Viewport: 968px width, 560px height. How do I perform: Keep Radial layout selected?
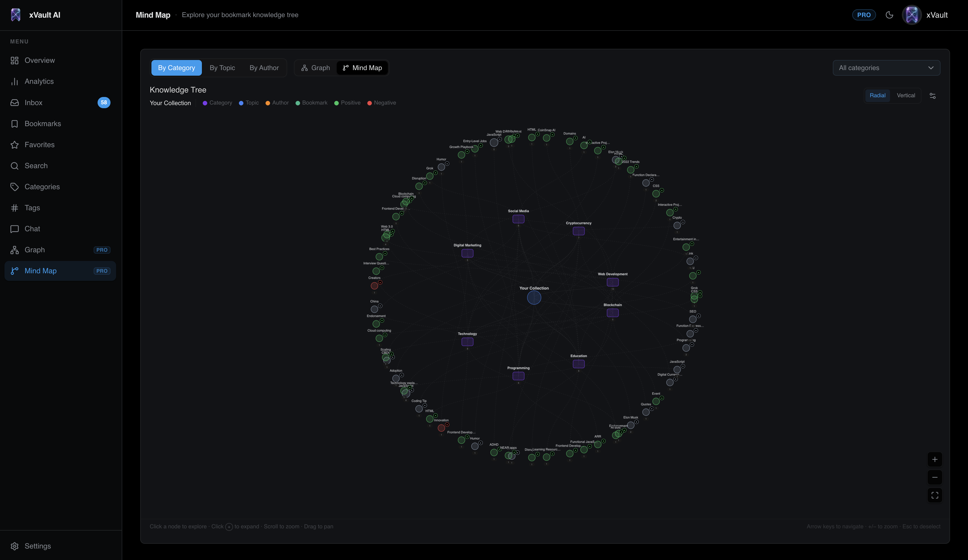tap(878, 95)
